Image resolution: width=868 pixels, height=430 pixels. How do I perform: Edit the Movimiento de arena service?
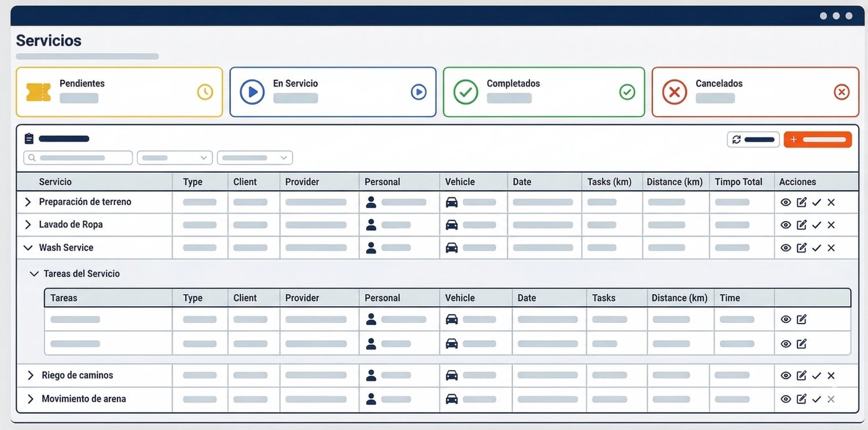pyautogui.click(x=801, y=399)
